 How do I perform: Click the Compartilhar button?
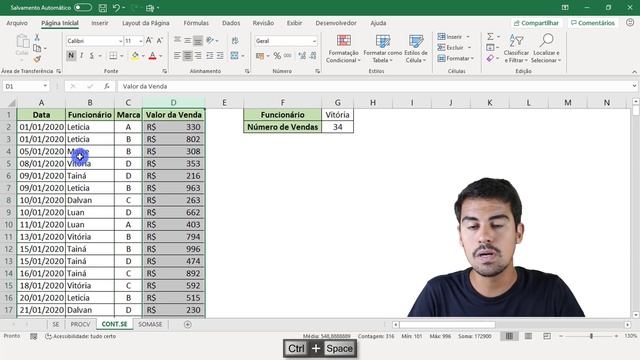tap(536, 23)
